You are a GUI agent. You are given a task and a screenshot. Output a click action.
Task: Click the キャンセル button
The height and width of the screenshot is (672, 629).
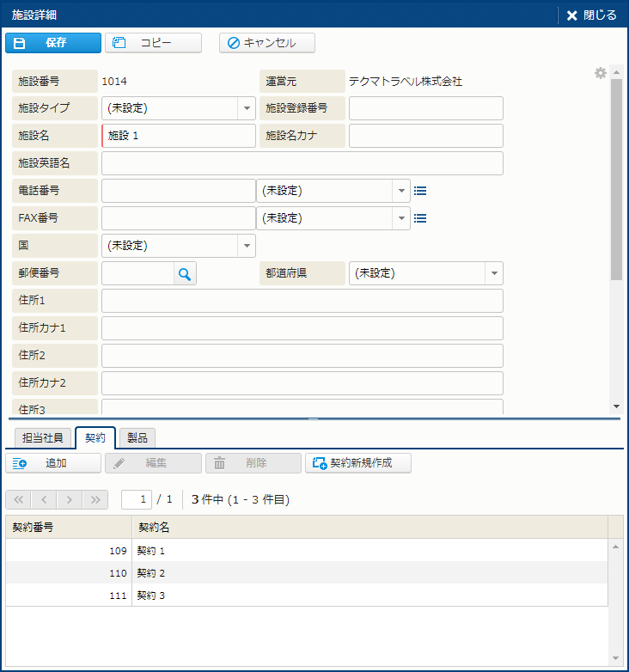pos(266,43)
